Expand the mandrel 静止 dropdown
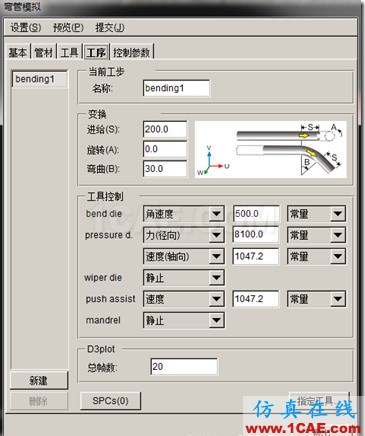365x436 pixels. (184, 320)
